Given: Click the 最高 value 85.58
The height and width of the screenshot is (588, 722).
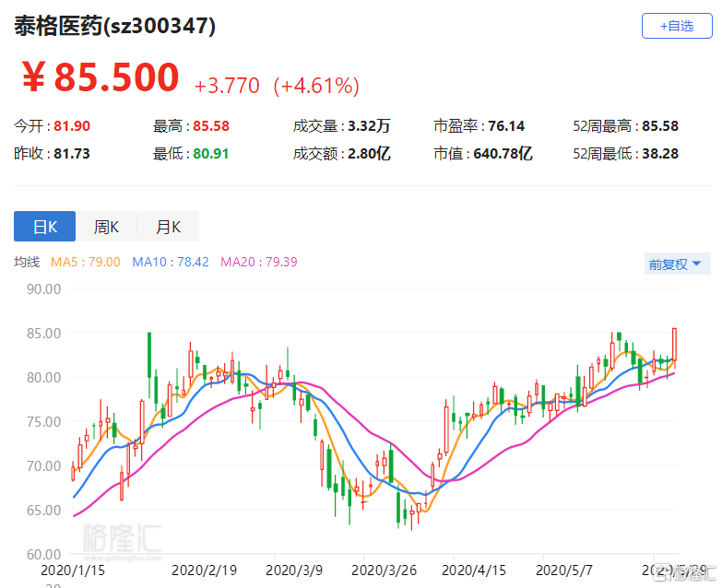Looking at the screenshot, I should pyautogui.click(x=211, y=125).
